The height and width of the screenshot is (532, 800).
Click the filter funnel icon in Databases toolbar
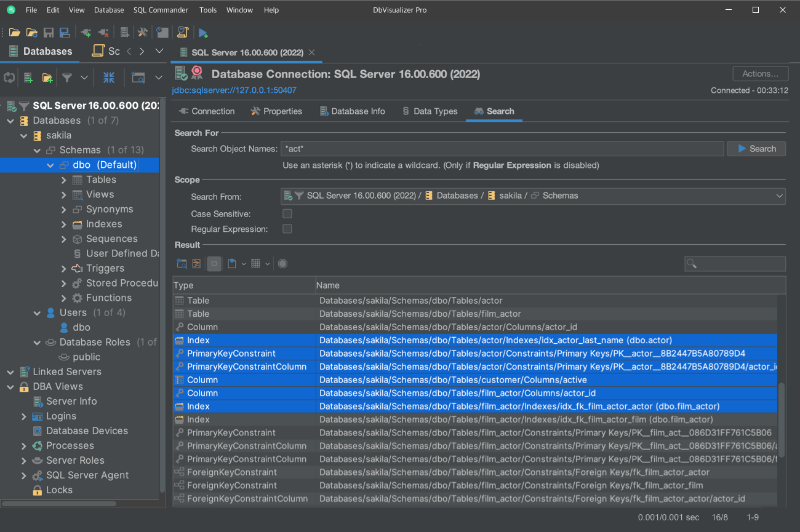coord(67,77)
